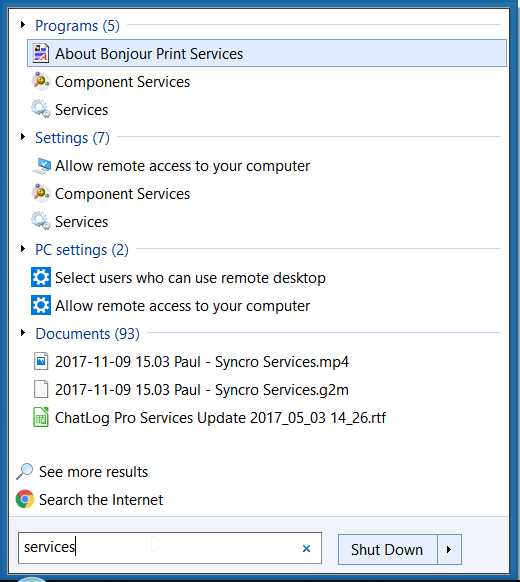The width and height of the screenshot is (520, 582).
Task: Click Component Services icon under Programs
Action: pos(41,81)
